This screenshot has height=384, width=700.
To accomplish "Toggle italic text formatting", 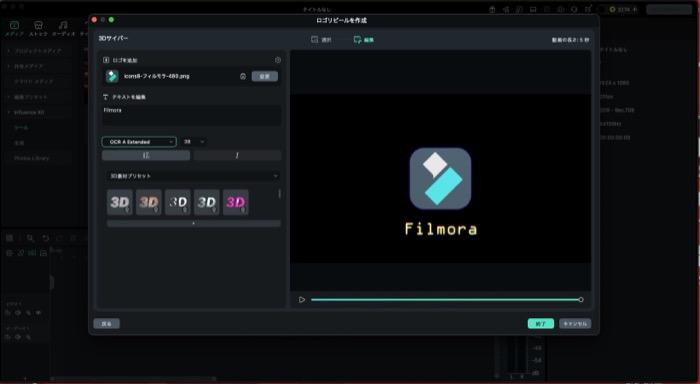I will pyautogui.click(x=238, y=155).
